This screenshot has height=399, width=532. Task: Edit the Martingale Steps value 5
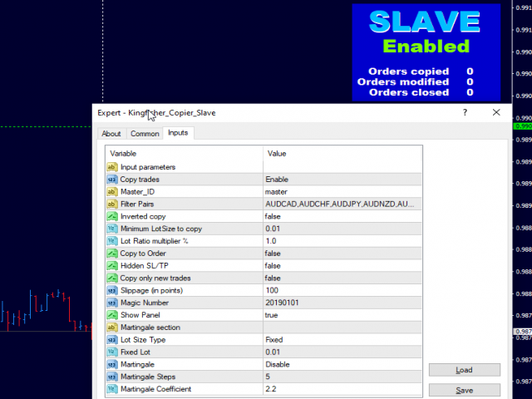(x=342, y=377)
